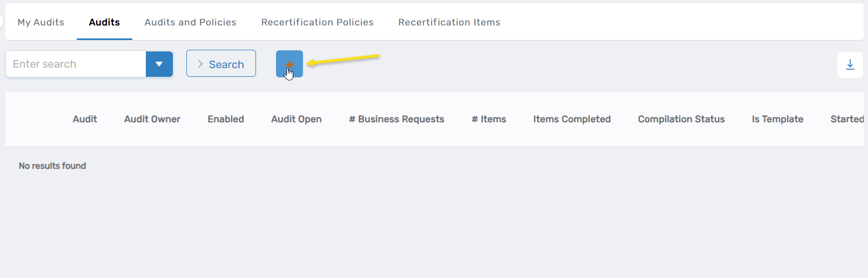Click the Audit Open column header
Viewport: 868px width, 278px height.
tap(296, 119)
